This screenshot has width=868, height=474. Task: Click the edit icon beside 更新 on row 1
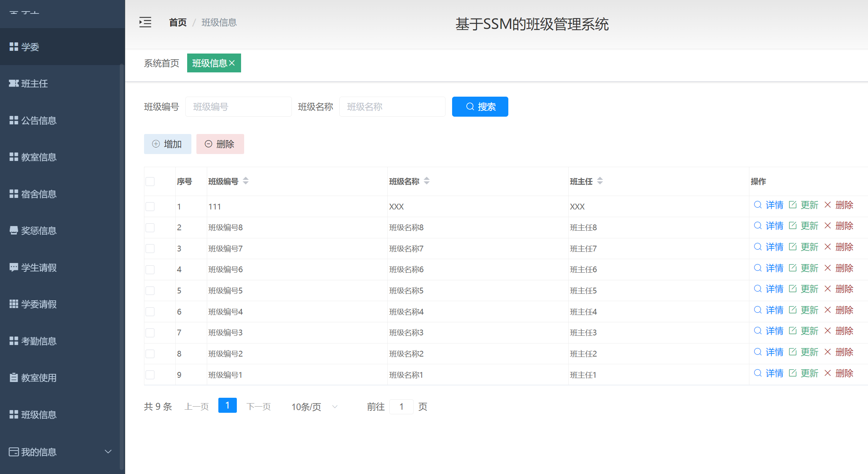click(793, 204)
